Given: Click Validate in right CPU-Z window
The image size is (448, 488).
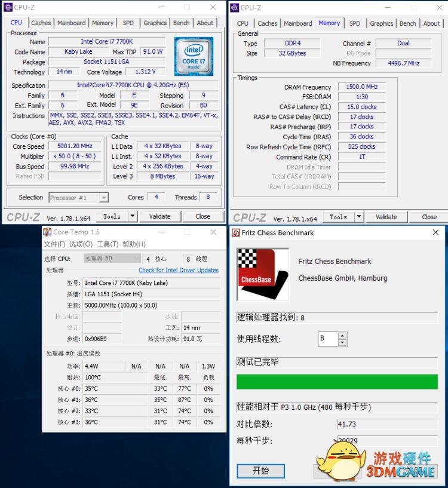Looking at the screenshot, I should 386,217.
